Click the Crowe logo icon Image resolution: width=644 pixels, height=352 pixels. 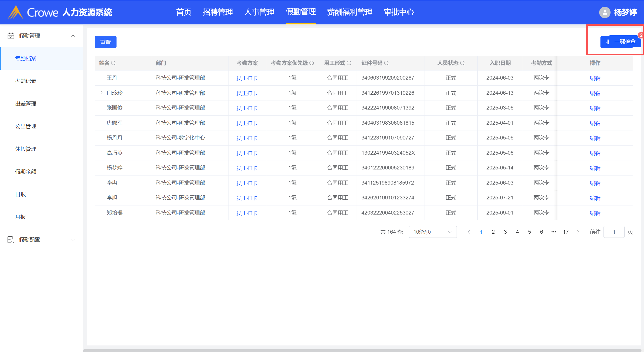coord(16,12)
